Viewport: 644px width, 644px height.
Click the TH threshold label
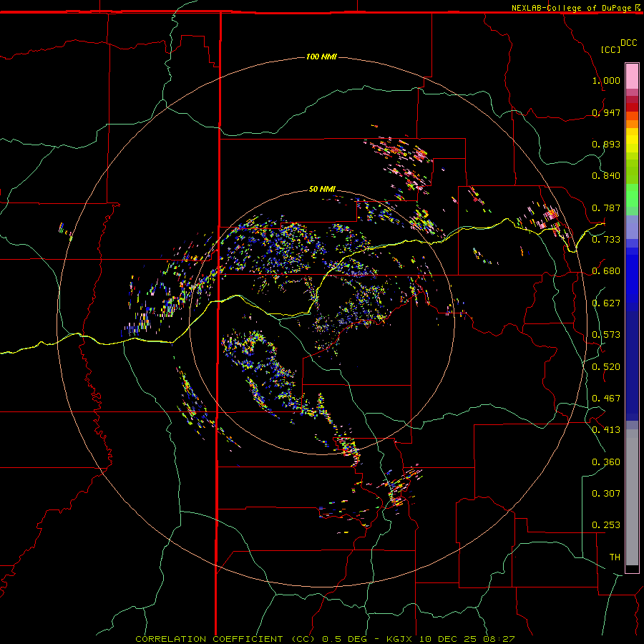(615, 557)
